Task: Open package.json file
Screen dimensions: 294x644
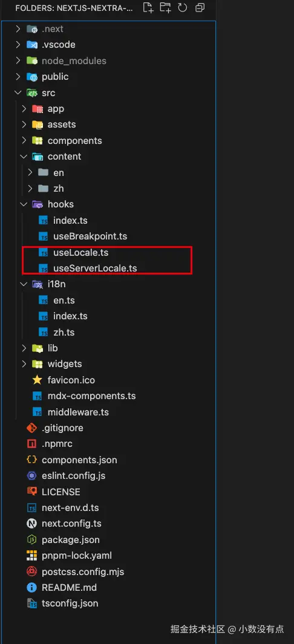Action: [71, 539]
